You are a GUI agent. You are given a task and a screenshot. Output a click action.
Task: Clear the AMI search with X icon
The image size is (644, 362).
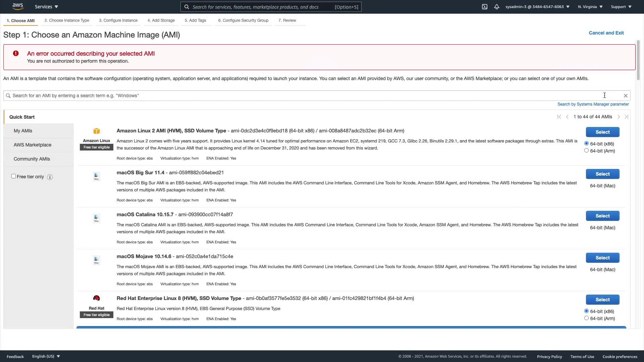click(x=626, y=96)
